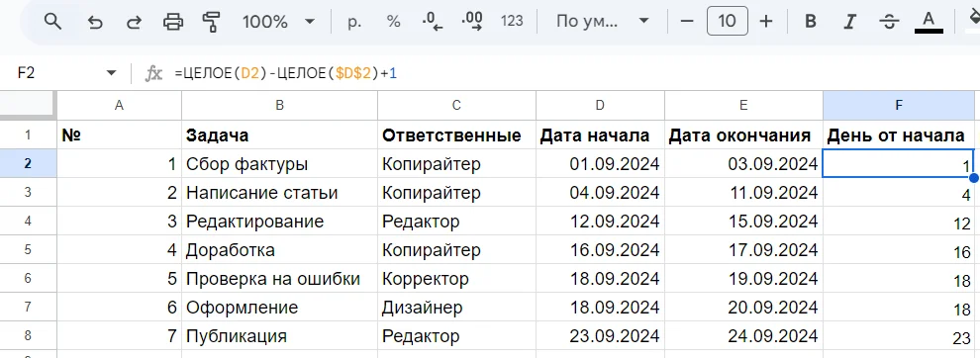The height and width of the screenshot is (358, 980).
Task: Toggle strikethrough with the S icon
Action: [889, 22]
